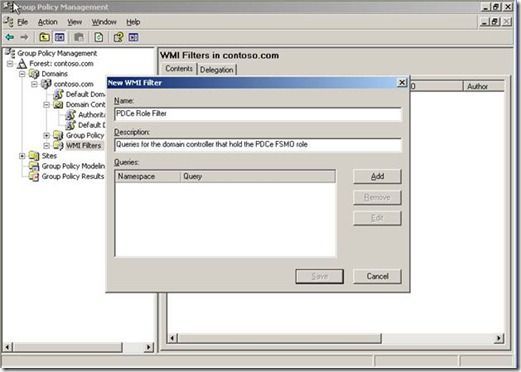Click the Group Policy Objects folder icon
Screen dimensions: 521x372
(x=58, y=135)
